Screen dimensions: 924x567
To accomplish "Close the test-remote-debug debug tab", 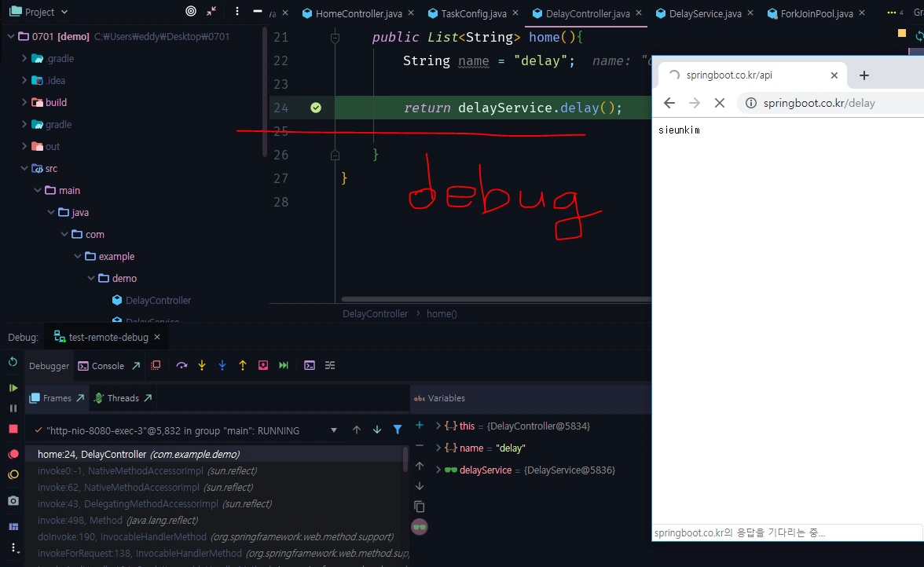I will pos(157,337).
